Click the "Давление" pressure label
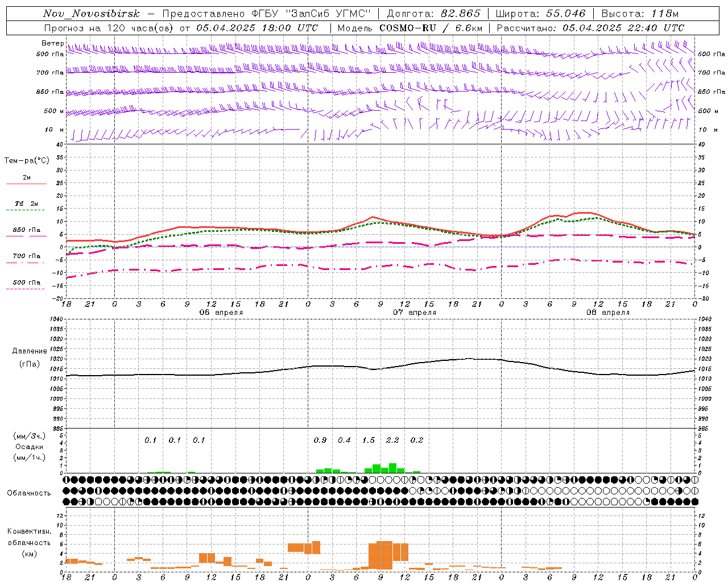Viewport: 728px width, 582px height. [29, 351]
